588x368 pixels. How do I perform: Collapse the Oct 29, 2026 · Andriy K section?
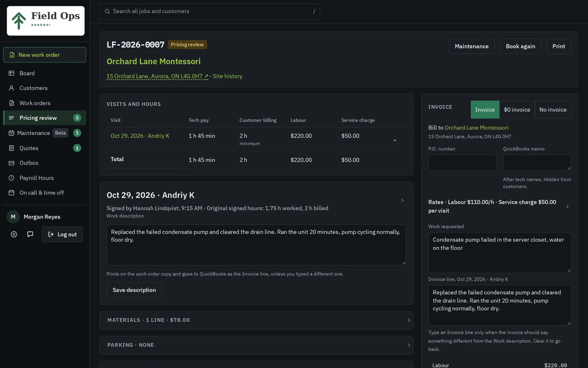tap(402, 201)
